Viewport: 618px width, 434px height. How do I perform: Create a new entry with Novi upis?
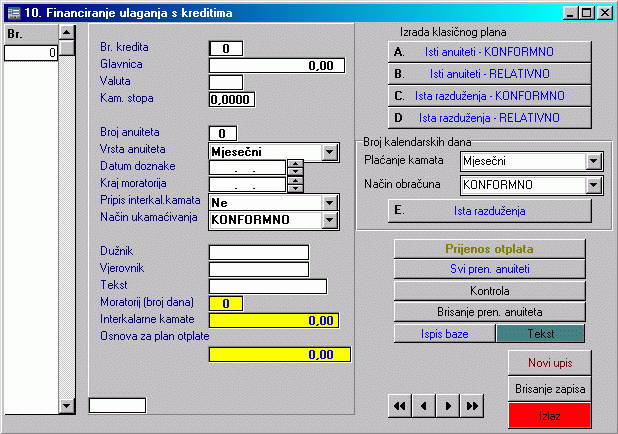pyautogui.click(x=550, y=363)
